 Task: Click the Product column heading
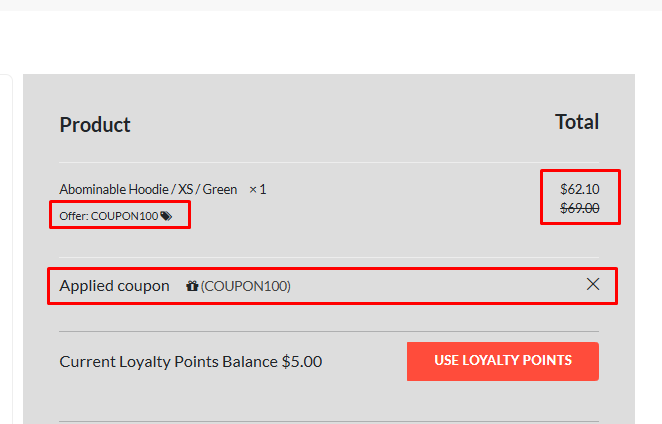pyautogui.click(x=95, y=125)
